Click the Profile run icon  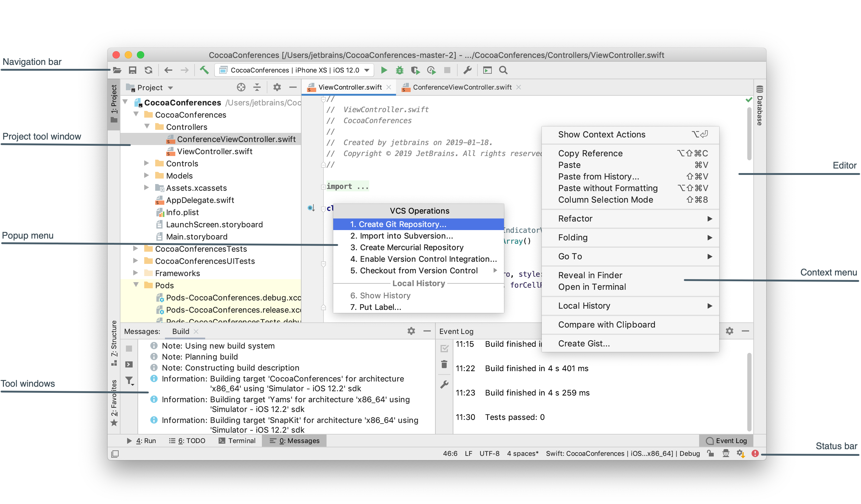click(x=431, y=70)
